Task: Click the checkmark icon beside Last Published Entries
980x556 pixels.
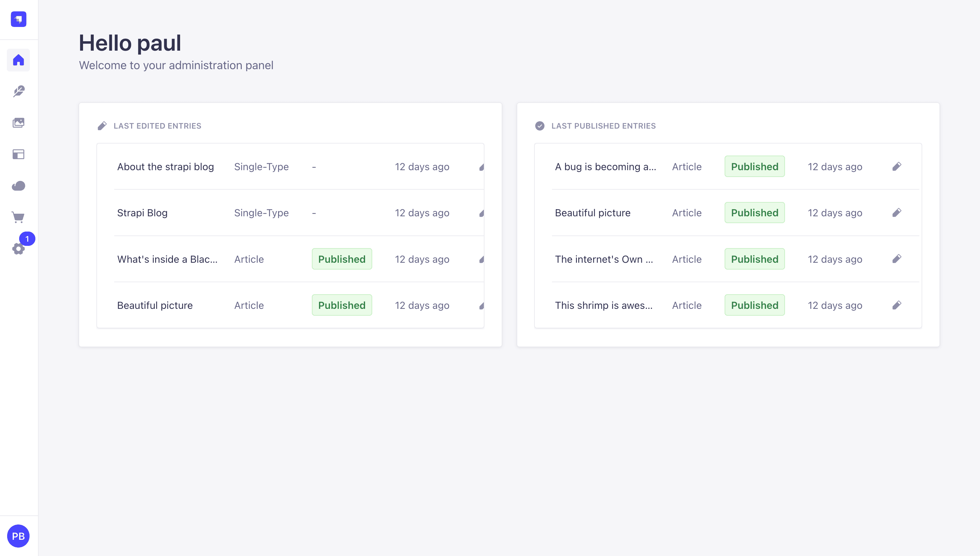Action: (x=540, y=126)
